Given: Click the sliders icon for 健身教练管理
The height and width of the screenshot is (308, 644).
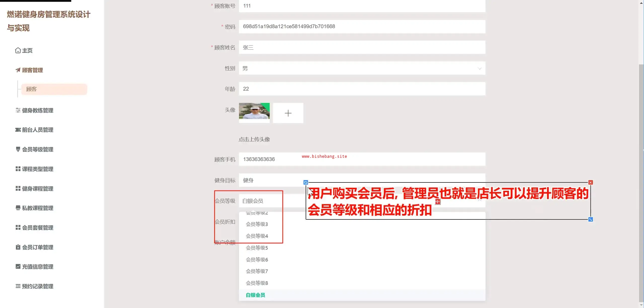Looking at the screenshot, I should tap(18, 110).
